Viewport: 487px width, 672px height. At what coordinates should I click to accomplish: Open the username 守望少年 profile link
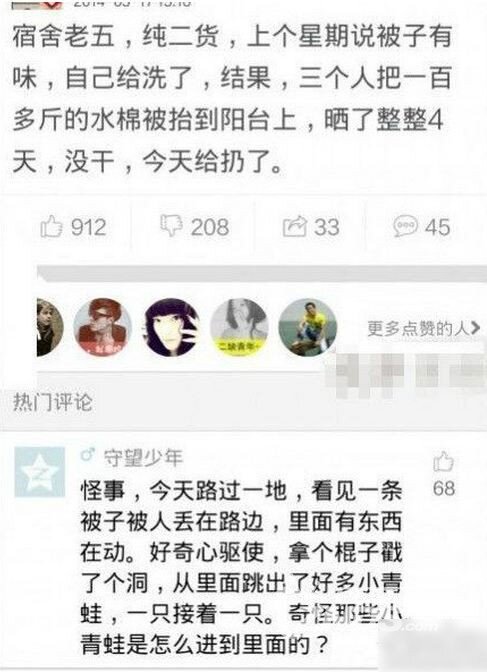(143, 458)
